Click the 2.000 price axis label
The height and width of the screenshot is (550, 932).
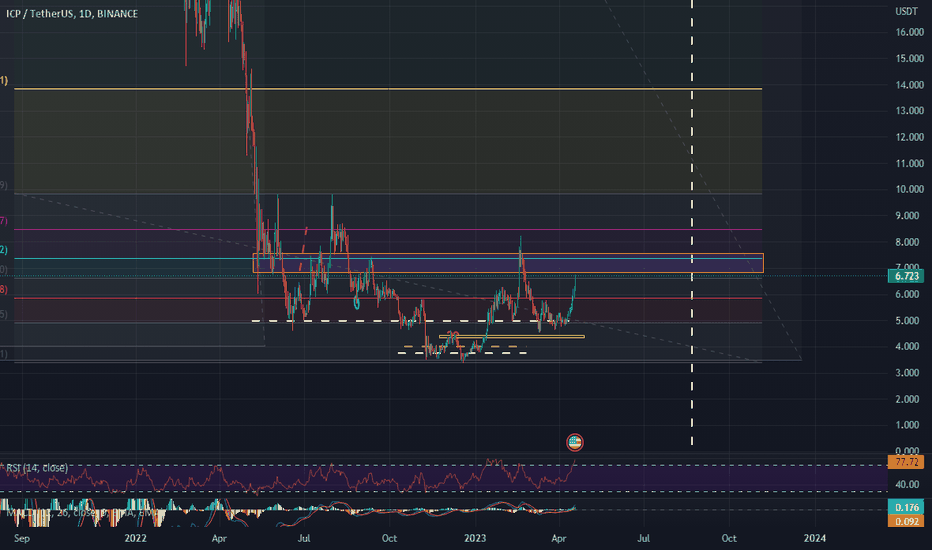pos(909,399)
